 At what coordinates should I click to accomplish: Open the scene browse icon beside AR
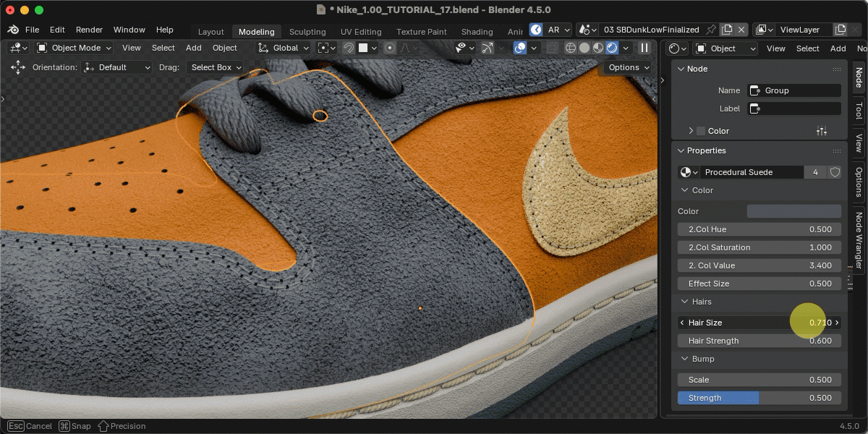pyautogui.click(x=587, y=30)
